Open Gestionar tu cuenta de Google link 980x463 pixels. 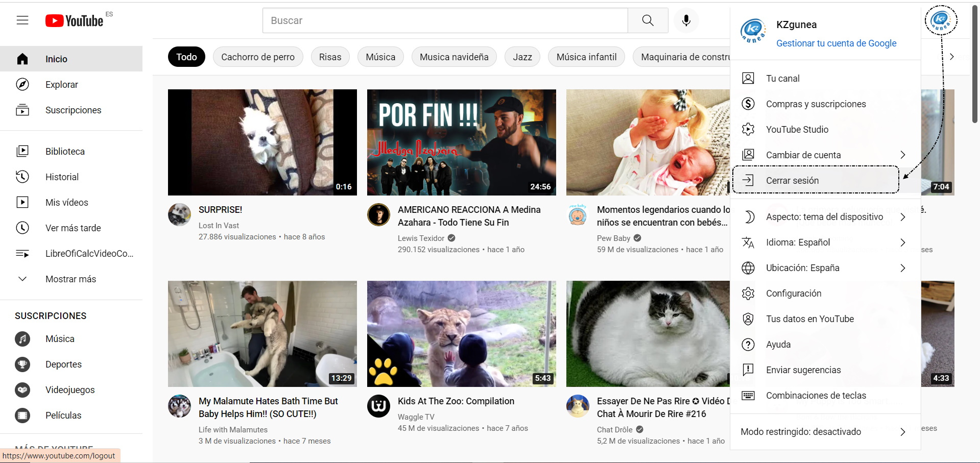[836, 43]
